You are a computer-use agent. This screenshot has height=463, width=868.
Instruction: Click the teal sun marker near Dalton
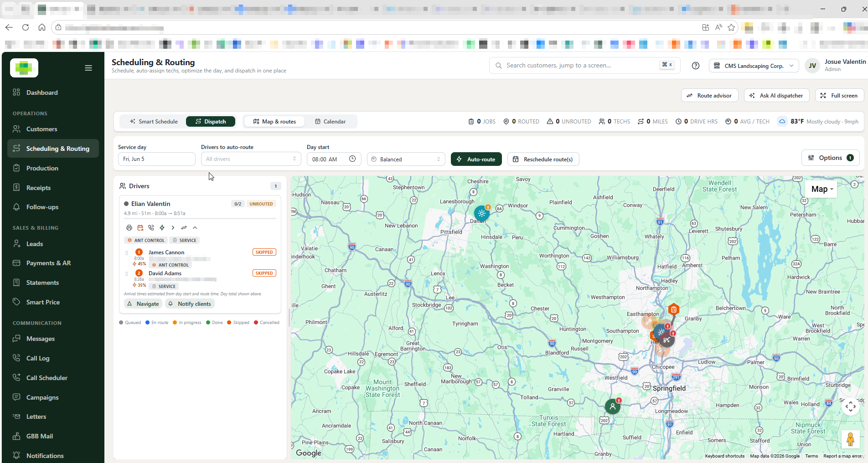(x=482, y=213)
